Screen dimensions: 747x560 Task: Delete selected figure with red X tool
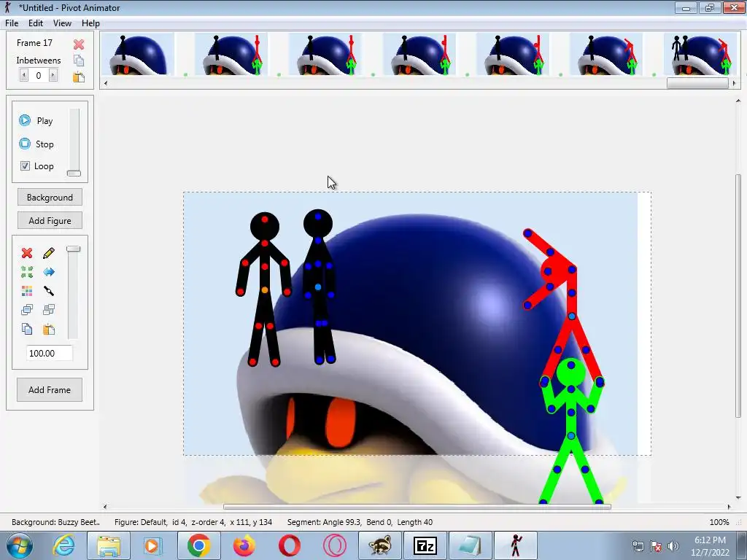[x=27, y=253]
